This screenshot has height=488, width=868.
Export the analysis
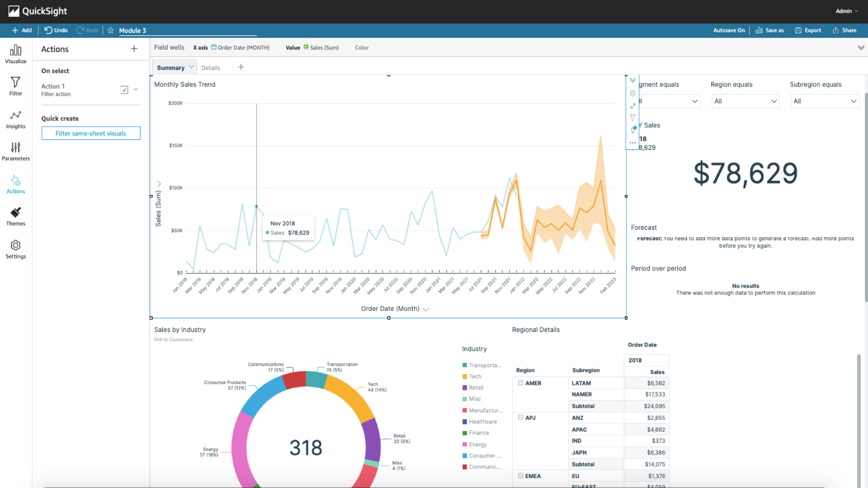click(x=808, y=30)
